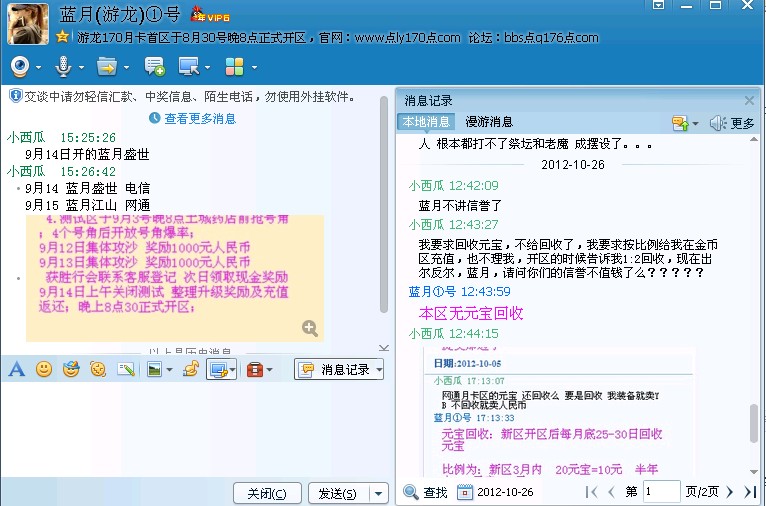Switch to 本地消息 tab
Screen dimensions: 766x506
(x=426, y=122)
